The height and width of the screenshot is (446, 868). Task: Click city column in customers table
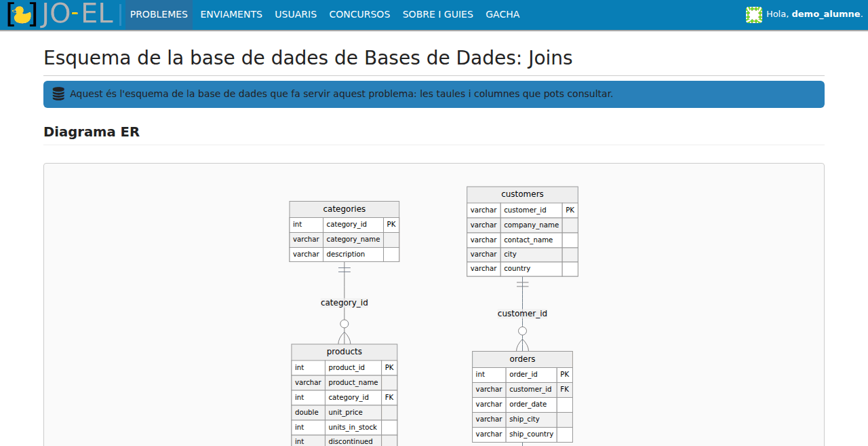(x=532, y=255)
